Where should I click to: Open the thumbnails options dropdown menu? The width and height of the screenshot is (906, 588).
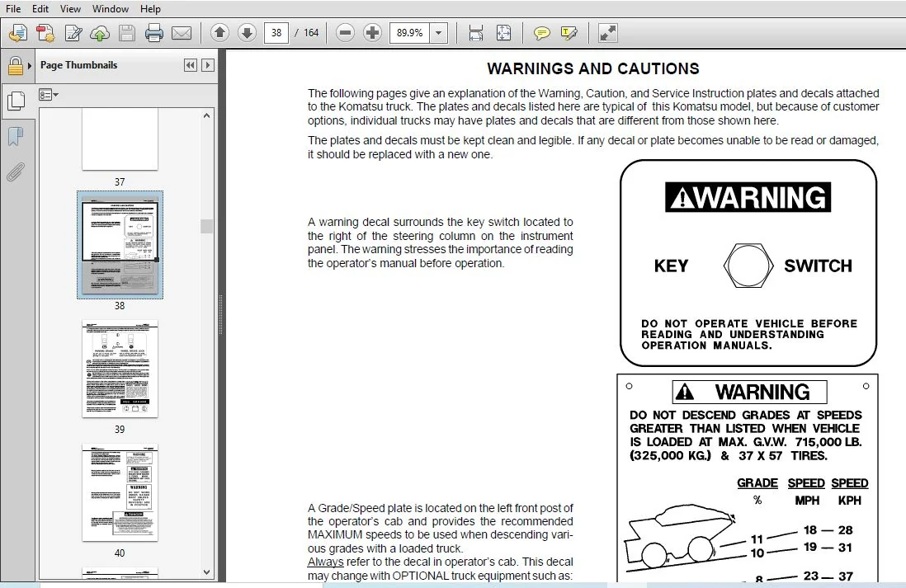pyautogui.click(x=49, y=95)
